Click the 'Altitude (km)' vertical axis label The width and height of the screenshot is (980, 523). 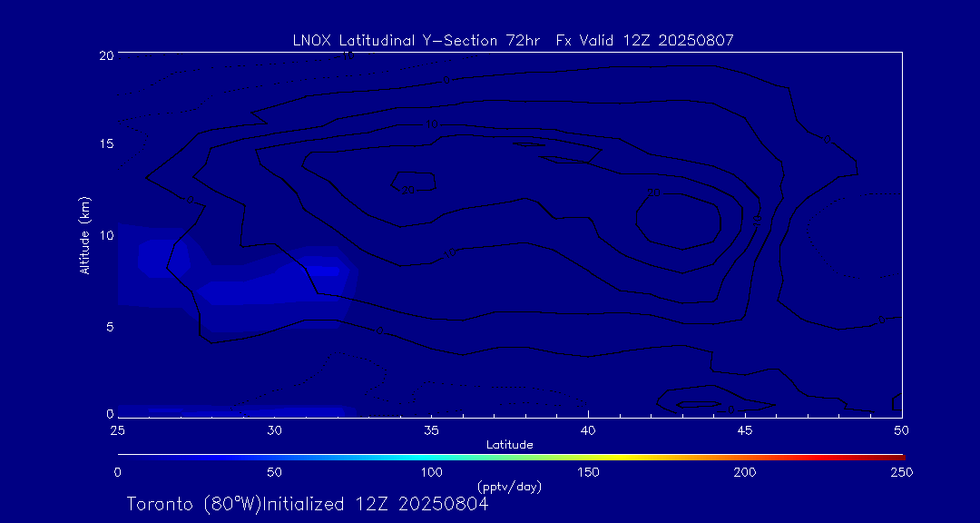pyautogui.click(x=84, y=235)
